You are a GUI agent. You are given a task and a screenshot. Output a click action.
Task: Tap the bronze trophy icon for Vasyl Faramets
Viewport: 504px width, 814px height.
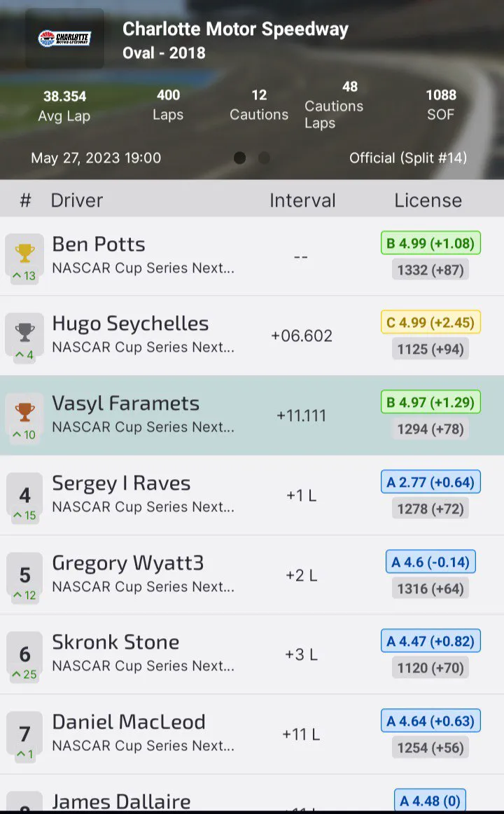point(24,412)
